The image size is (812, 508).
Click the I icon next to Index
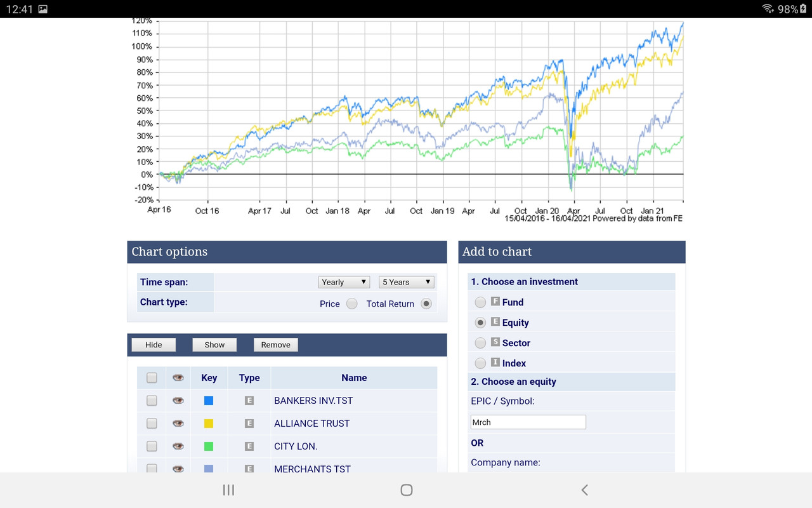coord(495,363)
